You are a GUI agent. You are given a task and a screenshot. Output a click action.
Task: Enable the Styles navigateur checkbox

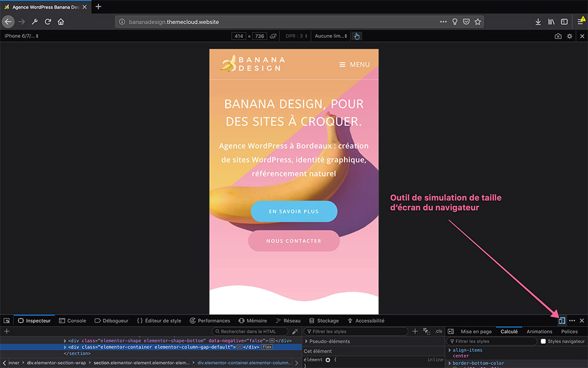click(543, 342)
